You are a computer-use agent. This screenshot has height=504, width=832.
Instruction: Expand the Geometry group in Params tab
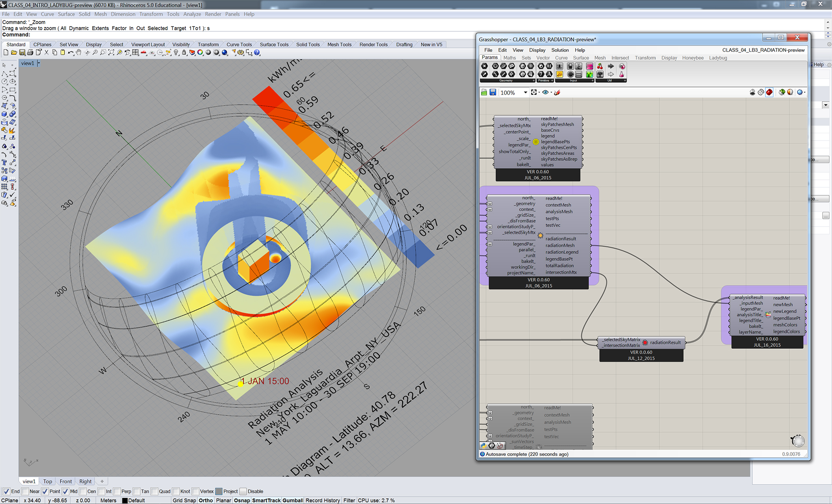click(x=534, y=80)
